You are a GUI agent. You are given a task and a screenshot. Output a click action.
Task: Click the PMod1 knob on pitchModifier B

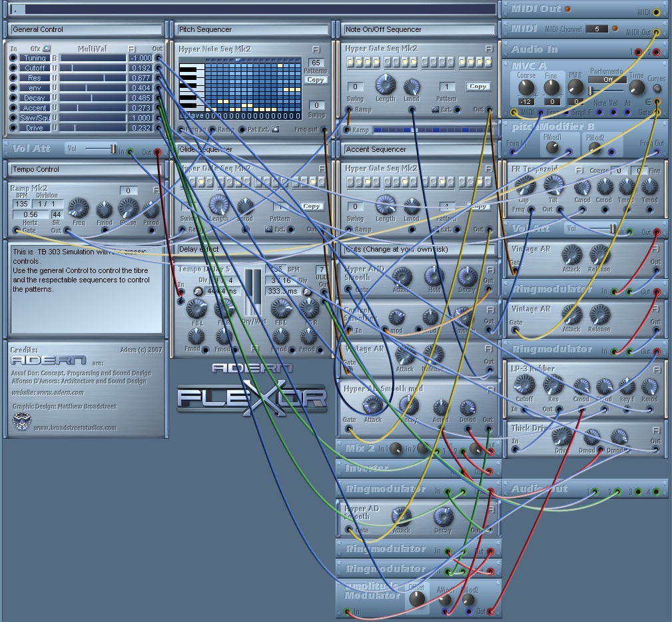tap(552, 148)
